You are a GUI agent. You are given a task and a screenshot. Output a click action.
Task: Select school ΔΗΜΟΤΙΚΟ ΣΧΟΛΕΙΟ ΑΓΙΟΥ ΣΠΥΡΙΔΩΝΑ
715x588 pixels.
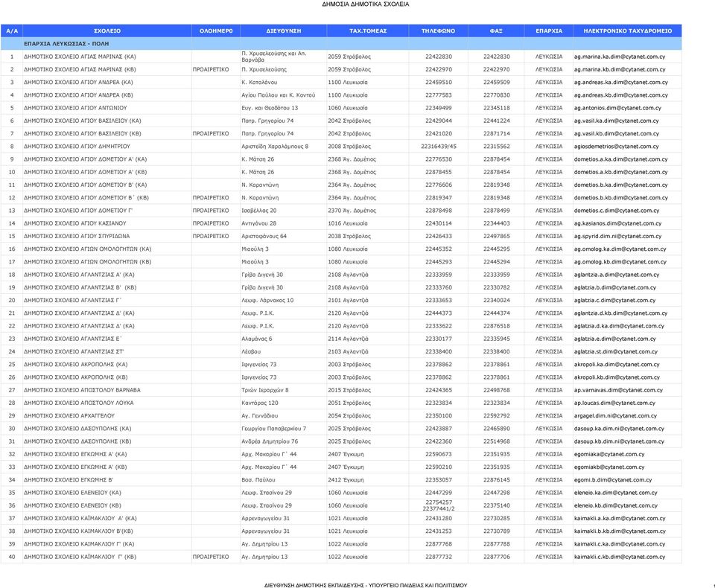click(77, 236)
